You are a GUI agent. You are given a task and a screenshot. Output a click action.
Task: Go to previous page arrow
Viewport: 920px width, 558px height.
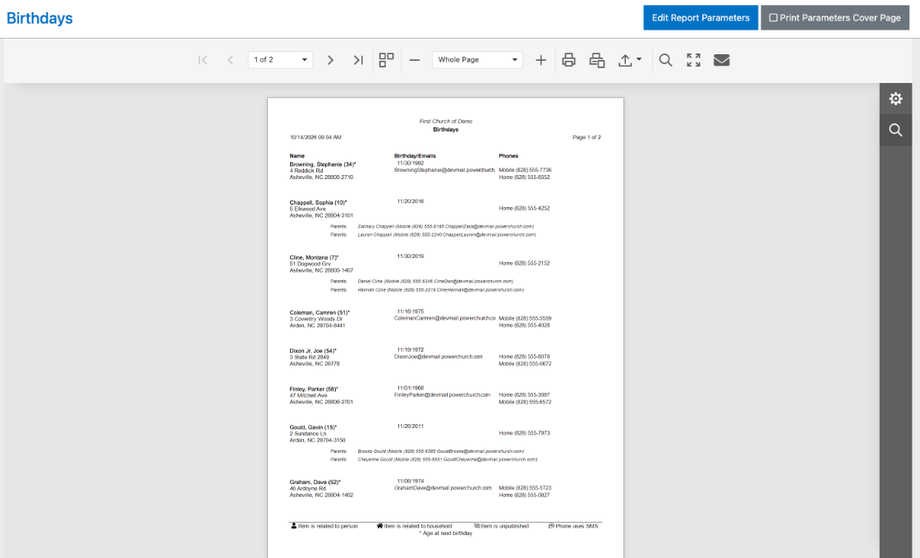coord(231,60)
